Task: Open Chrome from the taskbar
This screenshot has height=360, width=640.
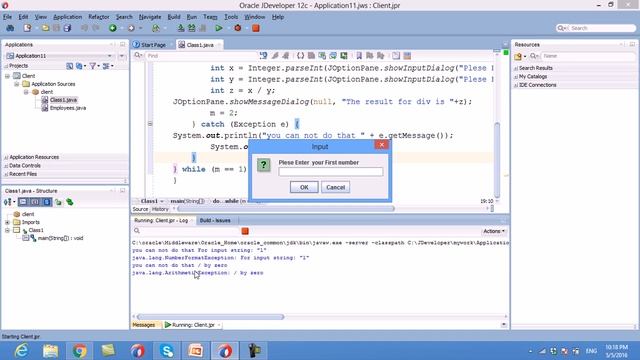Action: (x=80, y=351)
